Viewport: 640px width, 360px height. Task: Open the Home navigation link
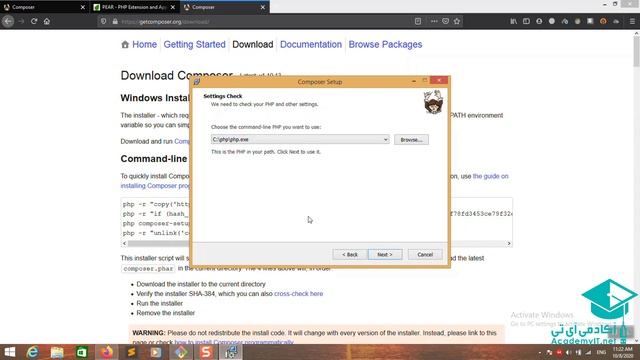pyautogui.click(x=144, y=44)
